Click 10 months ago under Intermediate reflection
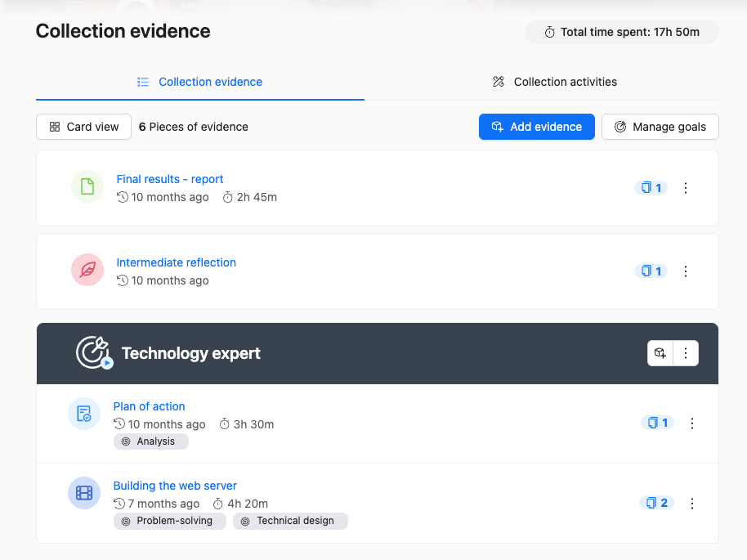This screenshot has height=560, width=747. click(163, 280)
